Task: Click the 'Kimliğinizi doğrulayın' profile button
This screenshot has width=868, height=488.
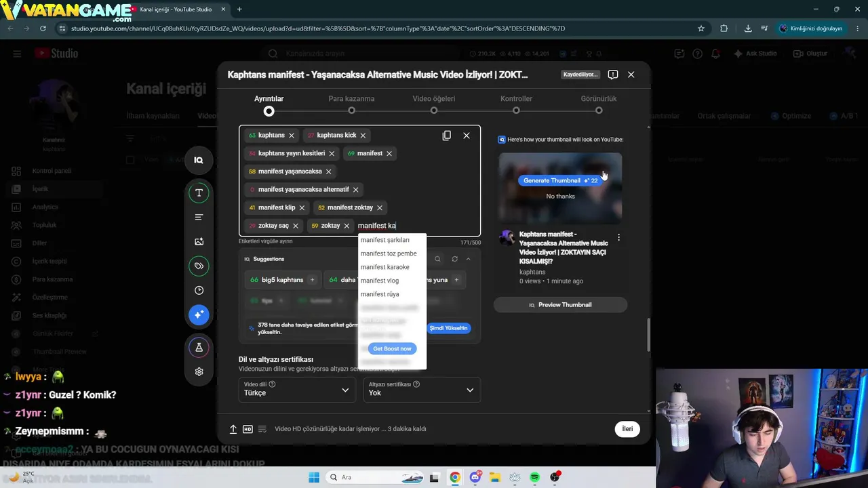Action: point(811,28)
